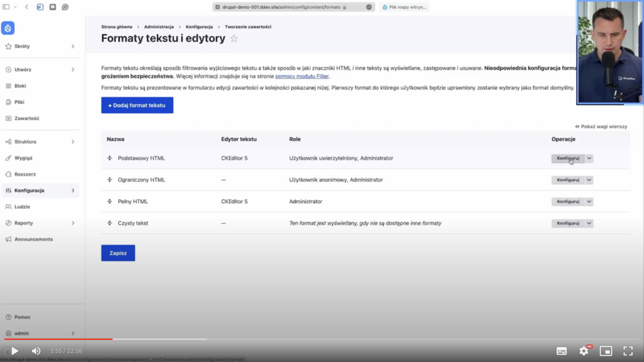Click the Wygląd brush icon
The width and height of the screenshot is (644, 362).
[x=8, y=158]
